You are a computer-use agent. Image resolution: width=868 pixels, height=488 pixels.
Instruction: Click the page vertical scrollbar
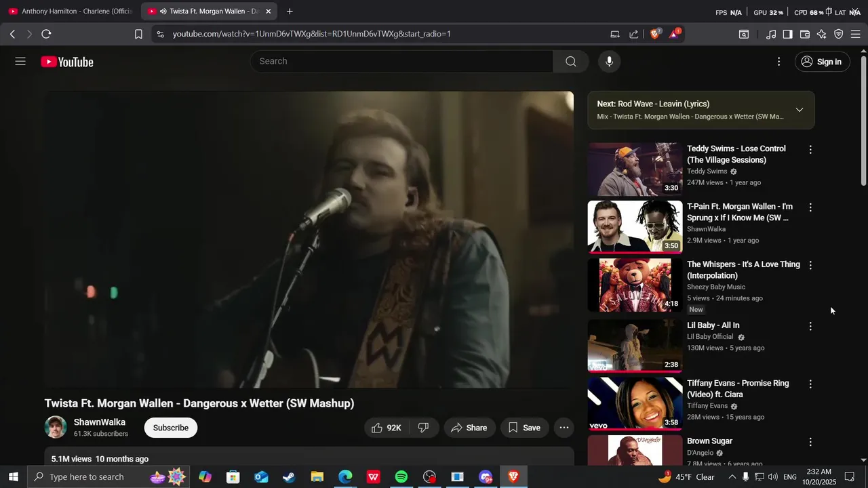pos(863,120)
